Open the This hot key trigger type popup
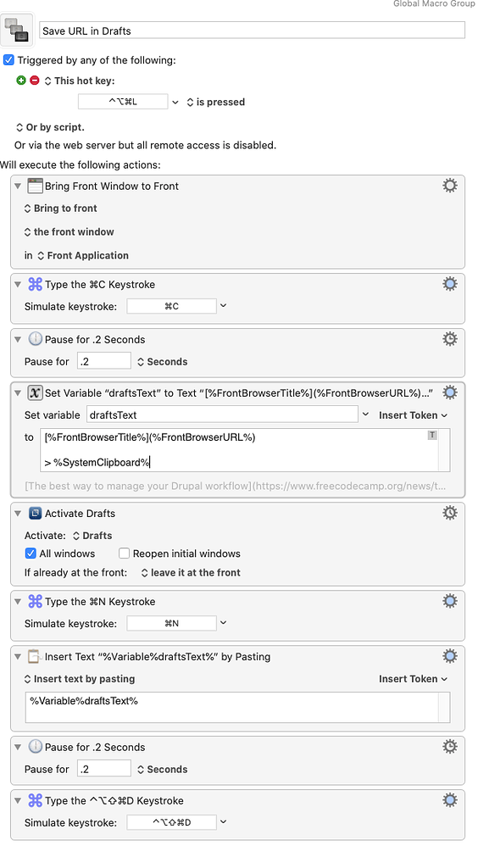Image resolution: width=478 pixels, height=868 pixels. [79, 81]
